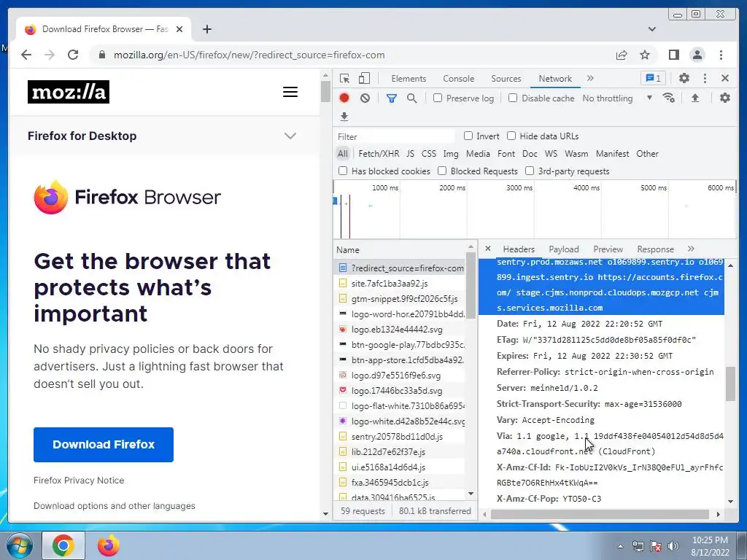The image size is (747, 560).
Task: Open the issues counter badge
Action: tap(653, 78)
